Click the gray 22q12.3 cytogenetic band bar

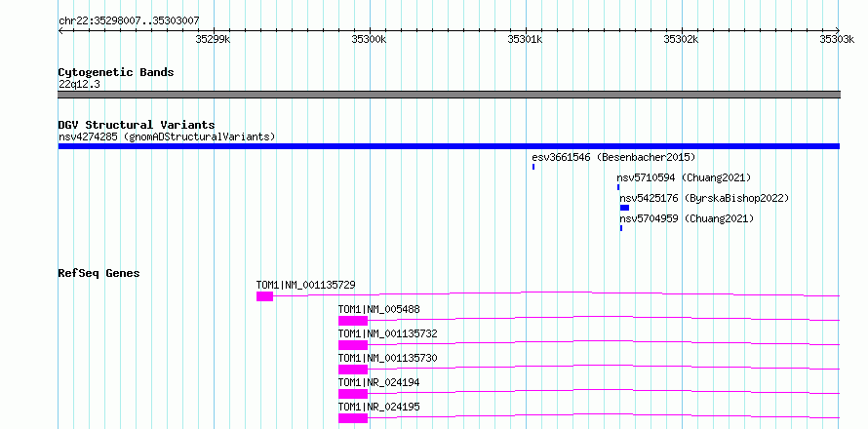(449, 95)
